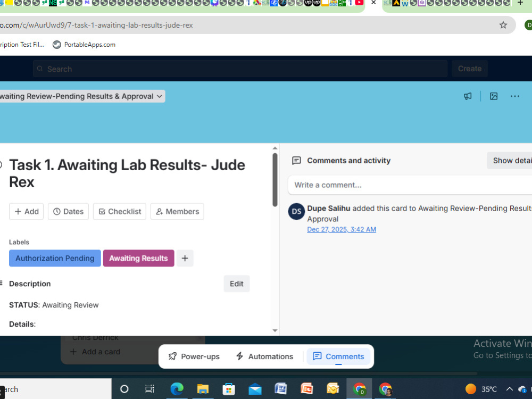The height and width of the screenshot is (399, 532).
Task: Click the megaphone feedback icon
Action: coord(468,96)
